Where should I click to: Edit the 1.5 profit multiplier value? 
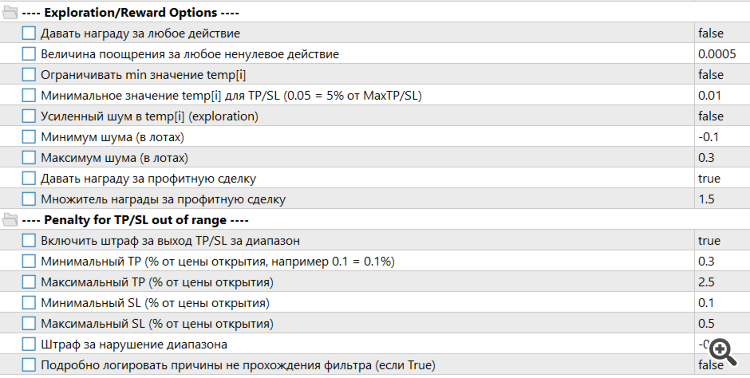click(x=722, y=199)
